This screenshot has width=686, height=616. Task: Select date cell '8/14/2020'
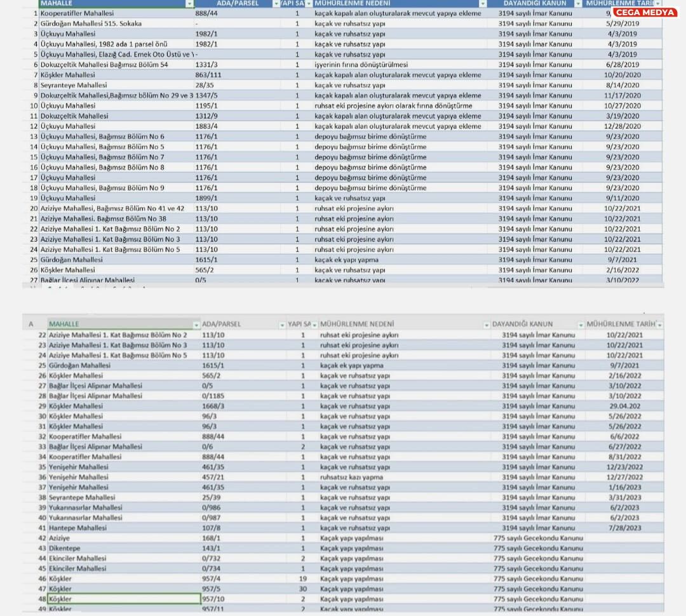coord(622,85)
